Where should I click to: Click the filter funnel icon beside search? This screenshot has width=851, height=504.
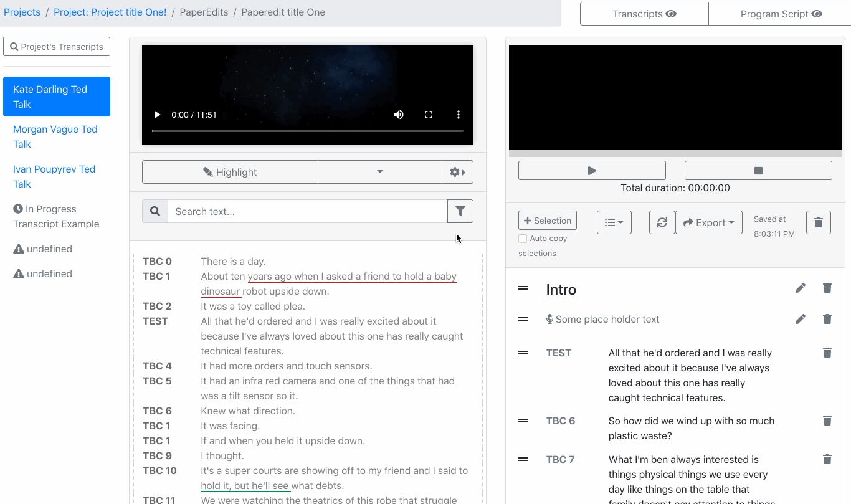[x=460, y=211]
